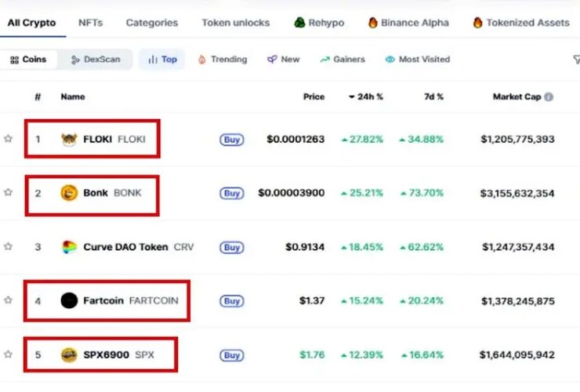
Task: Sort by the # rank column header
Action: 38,97
